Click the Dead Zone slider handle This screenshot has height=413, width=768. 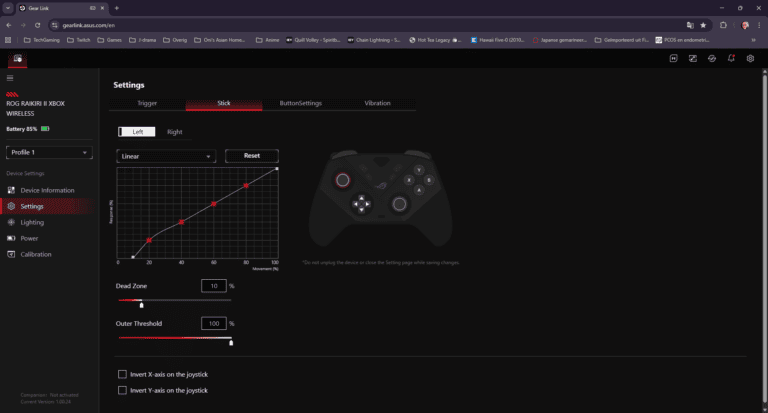pos(141,304)
